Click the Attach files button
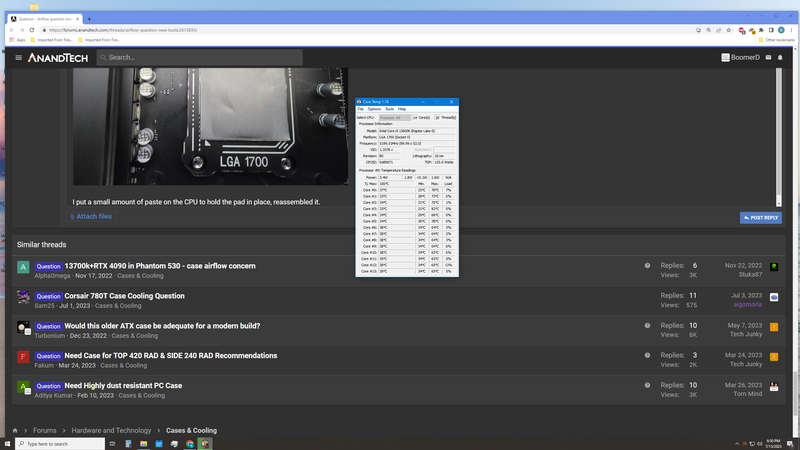The image size is (800, 450). [x=91, y=217]
